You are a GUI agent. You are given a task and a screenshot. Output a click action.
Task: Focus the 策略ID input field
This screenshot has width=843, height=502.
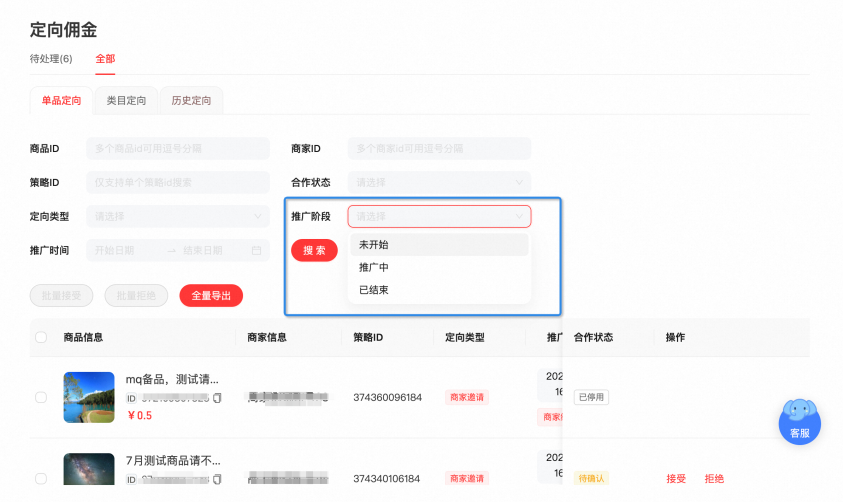[x=178, y=183]
